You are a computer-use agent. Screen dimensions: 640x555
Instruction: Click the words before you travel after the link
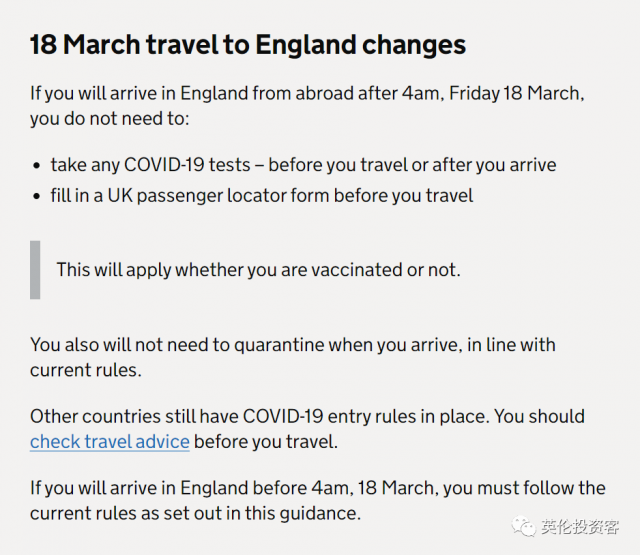coord(266,442)
